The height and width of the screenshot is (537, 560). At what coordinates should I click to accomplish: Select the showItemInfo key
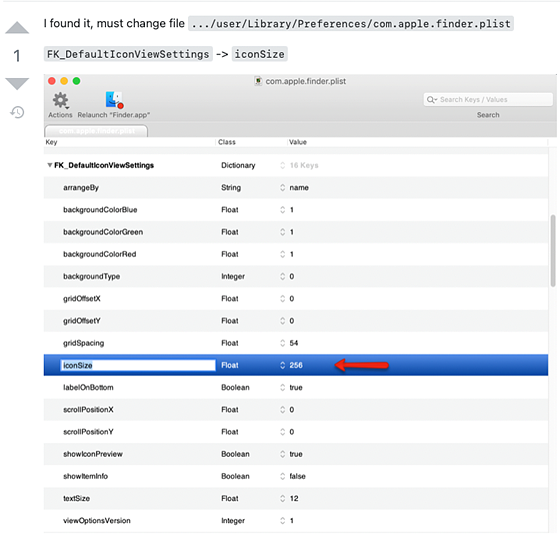pos(85,476)
